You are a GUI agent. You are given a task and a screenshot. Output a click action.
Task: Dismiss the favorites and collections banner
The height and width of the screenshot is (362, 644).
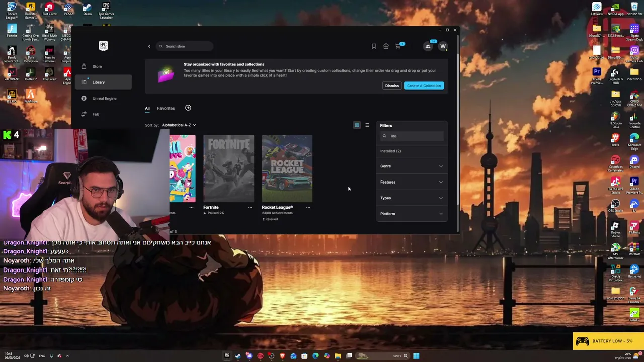point(392,86)
